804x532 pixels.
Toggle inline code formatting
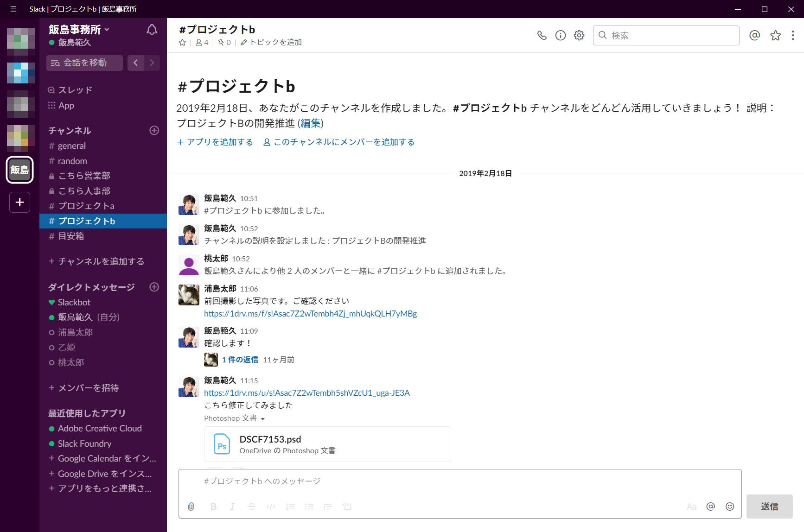(271, 507)
